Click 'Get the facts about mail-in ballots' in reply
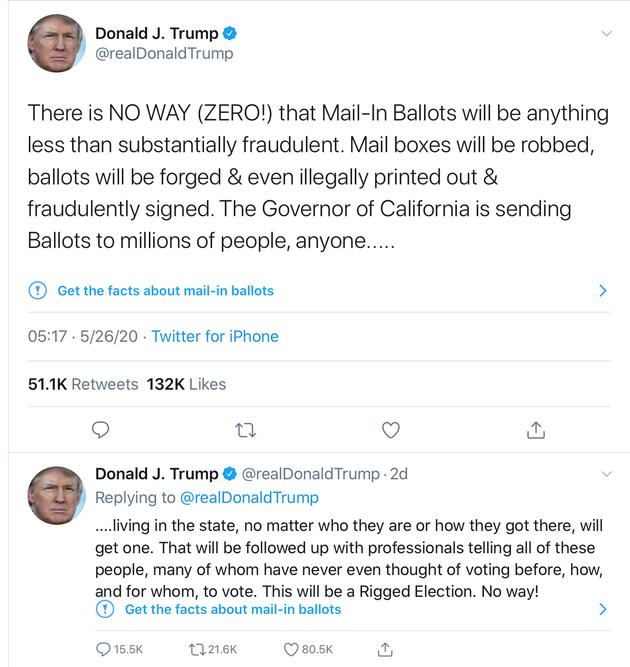The width and height of the screenshot is (630, 667). coord(232,609)
